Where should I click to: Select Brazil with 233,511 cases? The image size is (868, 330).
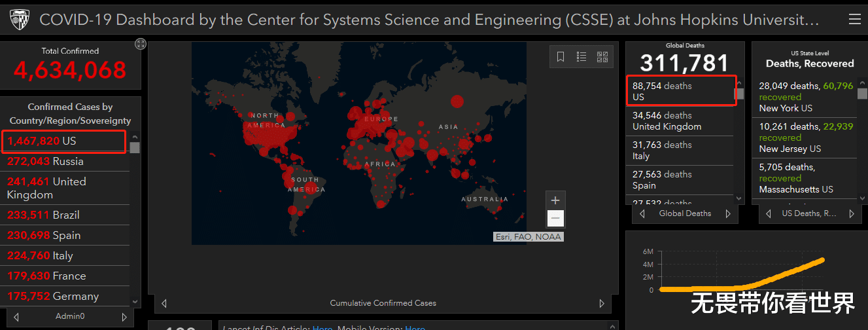tap(65, 215)
